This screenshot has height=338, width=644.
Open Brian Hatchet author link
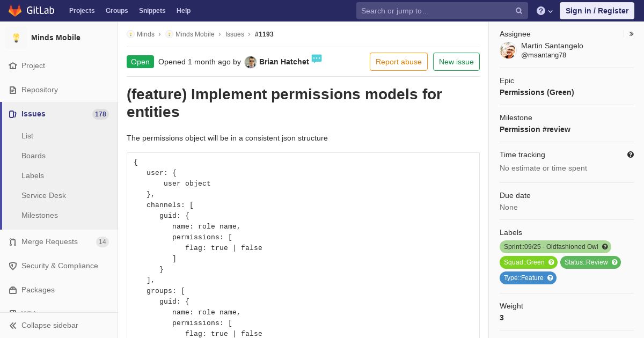pyautogui.click(x=284, y=62)
